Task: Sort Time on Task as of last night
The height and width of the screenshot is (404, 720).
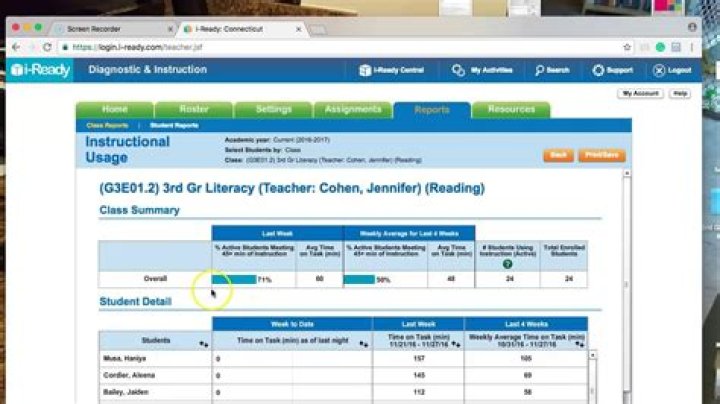Action: pos(364,344)
